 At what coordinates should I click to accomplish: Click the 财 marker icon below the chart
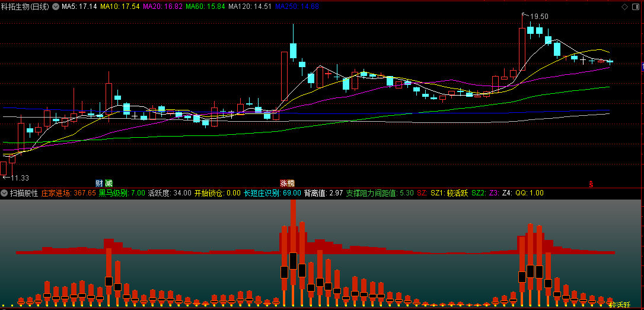[x=99, y=183]
